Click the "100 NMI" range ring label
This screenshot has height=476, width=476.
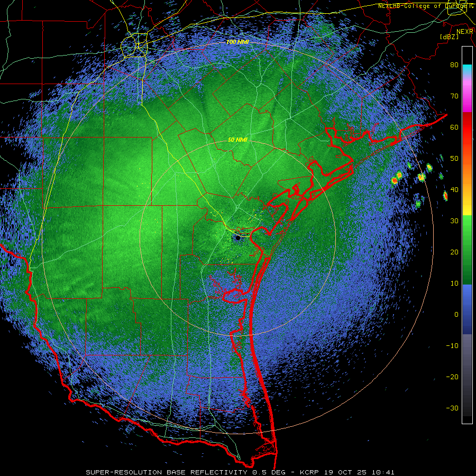click(237, 42)
